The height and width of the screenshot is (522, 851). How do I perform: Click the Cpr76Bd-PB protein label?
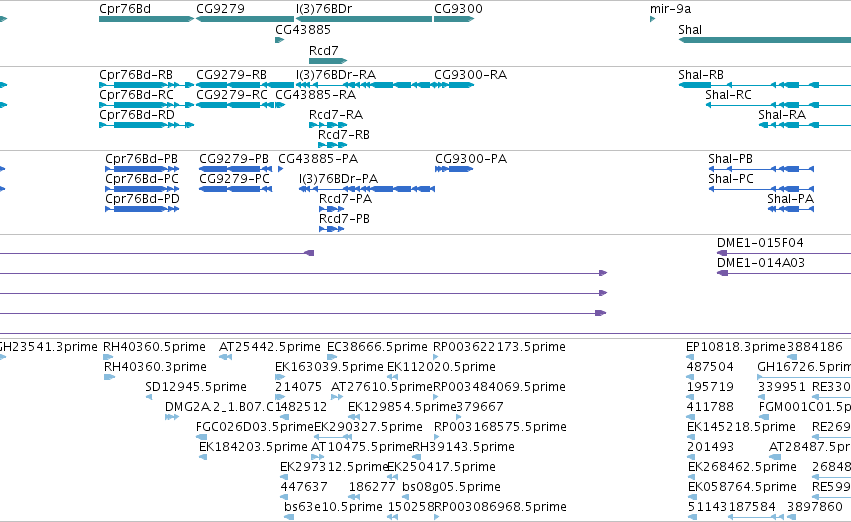click(x=142, y=159)
